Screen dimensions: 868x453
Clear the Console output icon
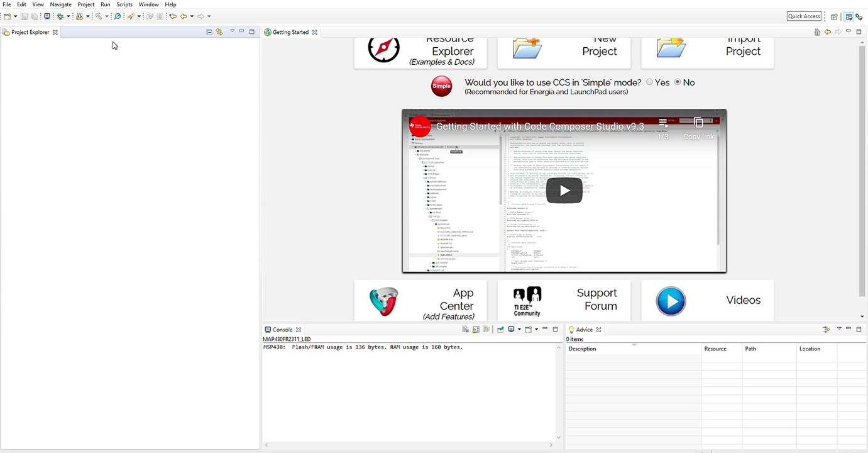tap(465, 330)
